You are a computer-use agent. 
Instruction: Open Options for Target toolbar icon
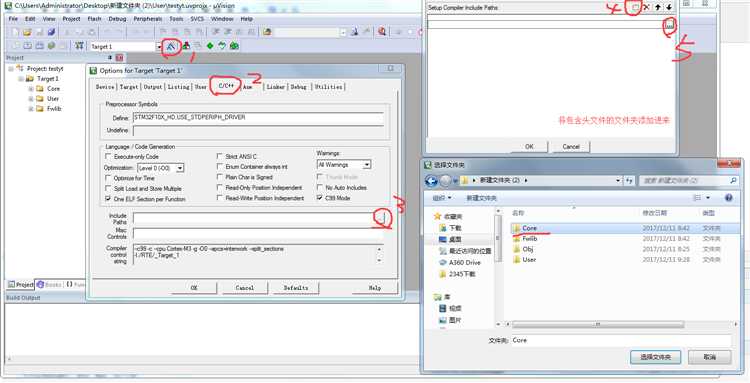pyautogui.click(x=171, y=46)
